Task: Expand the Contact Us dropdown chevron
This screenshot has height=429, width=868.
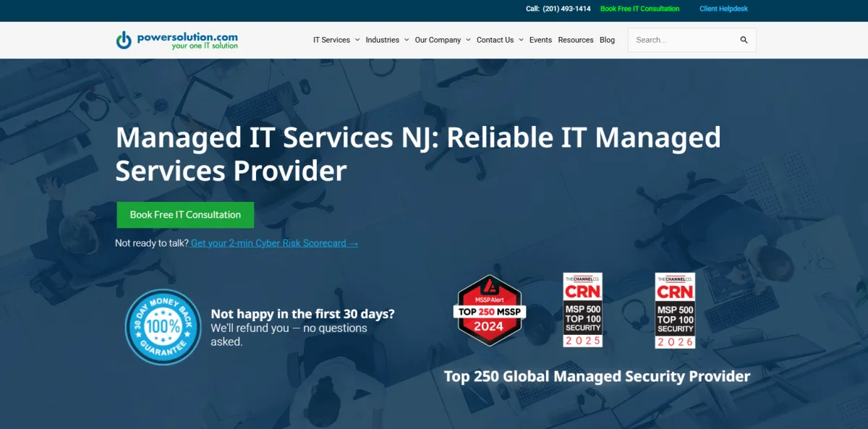Action: (x=521, y=40)
